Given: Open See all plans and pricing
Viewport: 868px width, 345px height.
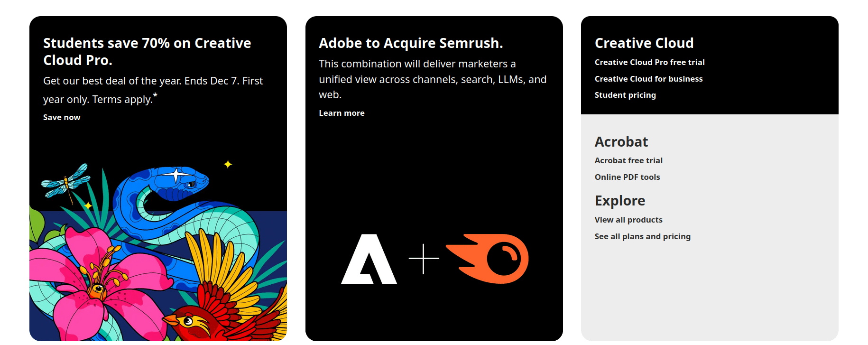Looking at the screenshot, I should tap(642, 236).
